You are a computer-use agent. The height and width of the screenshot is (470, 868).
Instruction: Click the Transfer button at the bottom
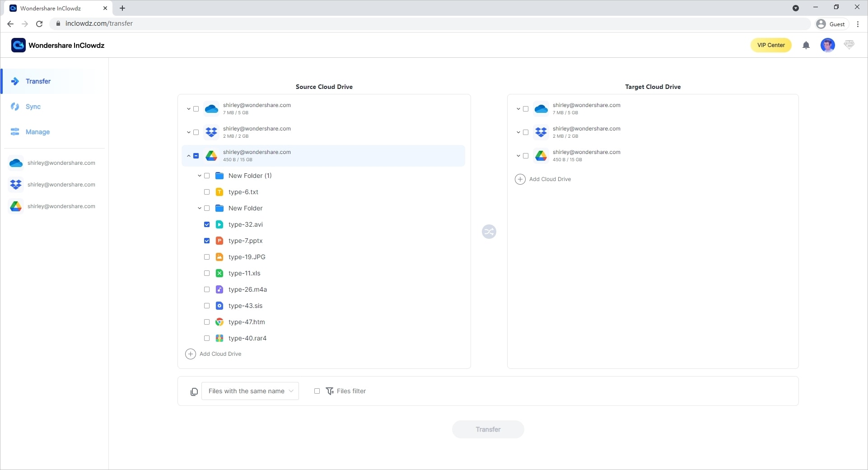488,429
